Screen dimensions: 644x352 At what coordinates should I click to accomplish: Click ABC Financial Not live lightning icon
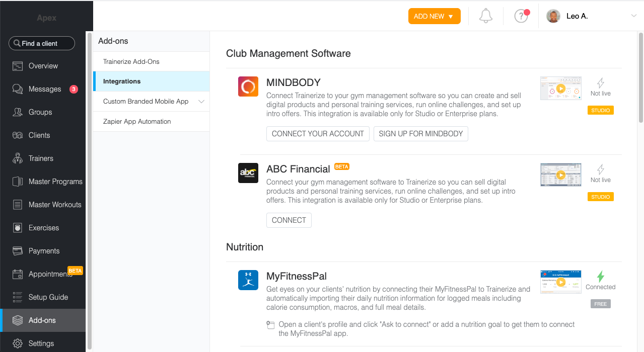(x=601, y=169)
